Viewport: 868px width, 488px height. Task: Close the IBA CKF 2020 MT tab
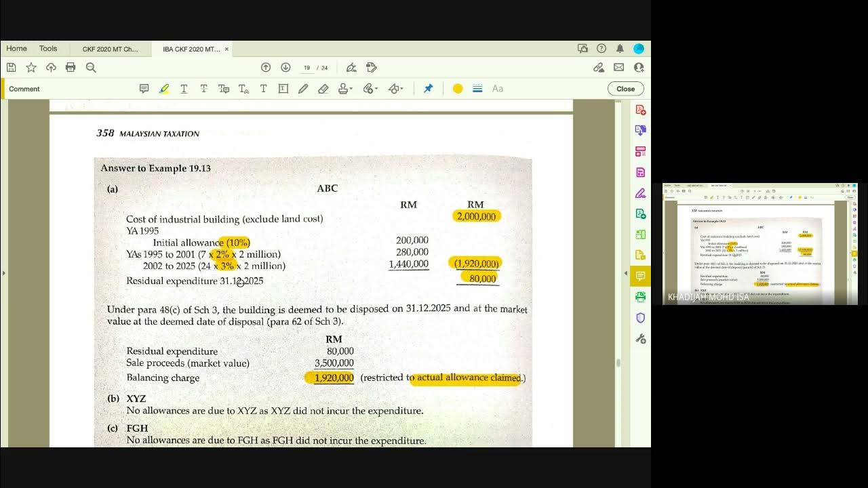coord(226,49)
